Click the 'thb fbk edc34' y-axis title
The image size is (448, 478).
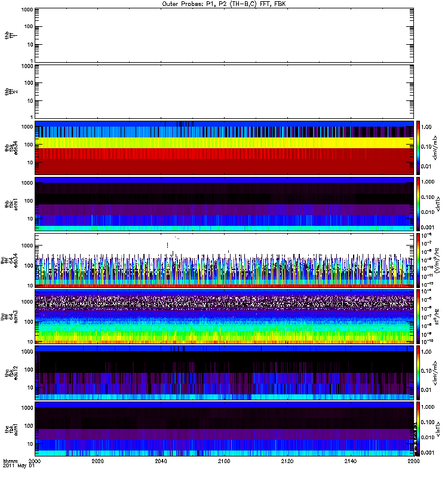coord(11,148)
